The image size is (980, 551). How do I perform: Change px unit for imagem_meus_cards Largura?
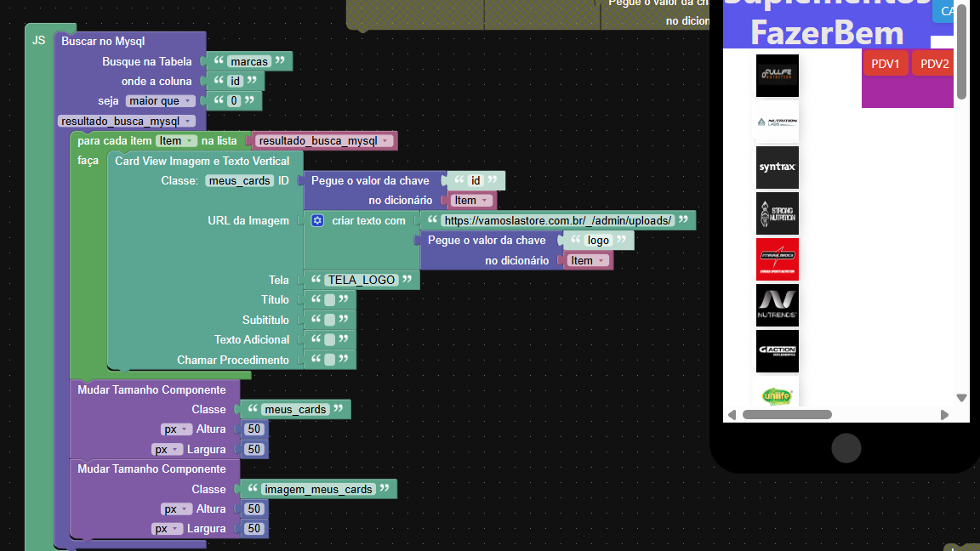[x=167, y=529]
